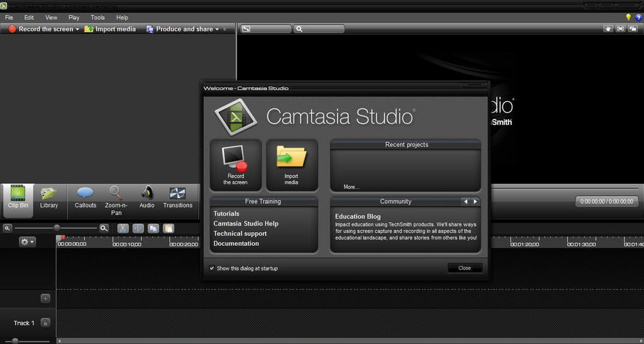Viewport: 644px width, 344px height.
Task: Click the timeline zoom slider handle
Action: tap(57, 228)
